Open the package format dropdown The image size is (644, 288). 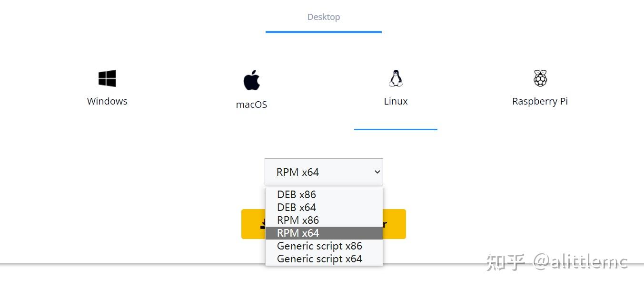coord(324,172)
